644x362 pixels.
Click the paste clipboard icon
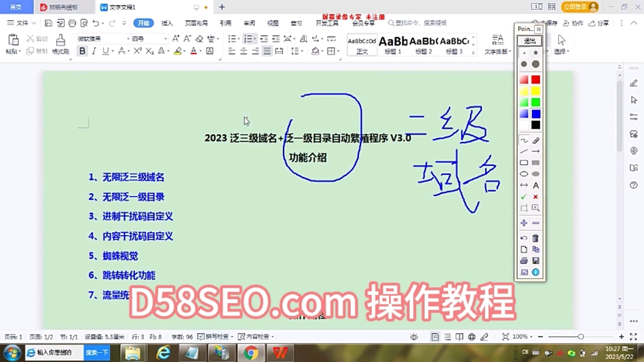pos(14,41)
